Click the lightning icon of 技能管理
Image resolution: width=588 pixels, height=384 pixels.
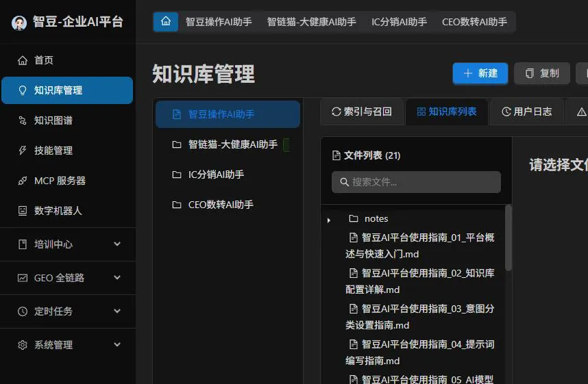tap(23, 151)
